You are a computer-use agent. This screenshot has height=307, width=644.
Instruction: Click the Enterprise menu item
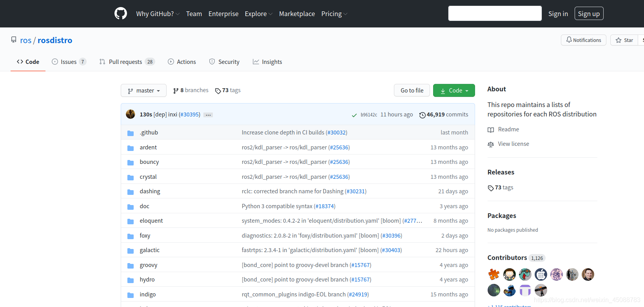point(223,14)
